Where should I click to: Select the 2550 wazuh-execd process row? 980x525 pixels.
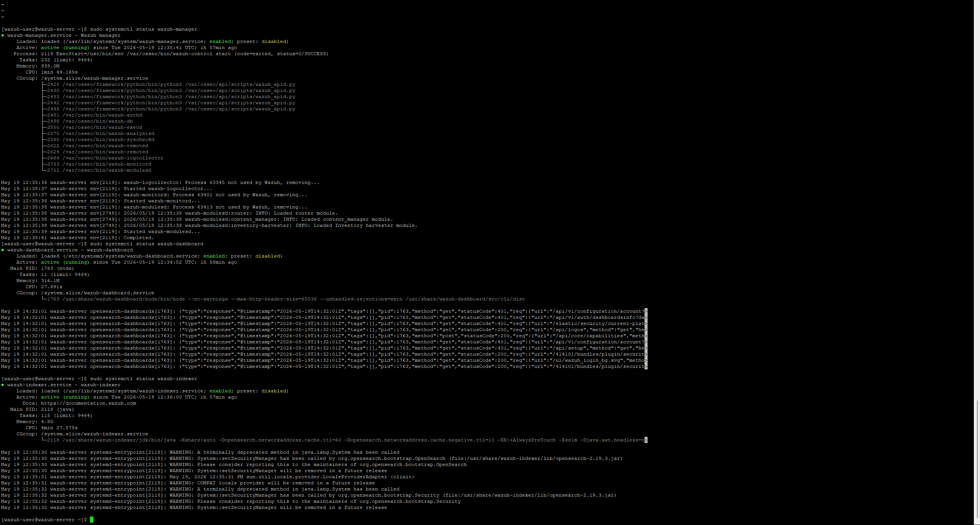click(92, 127)
